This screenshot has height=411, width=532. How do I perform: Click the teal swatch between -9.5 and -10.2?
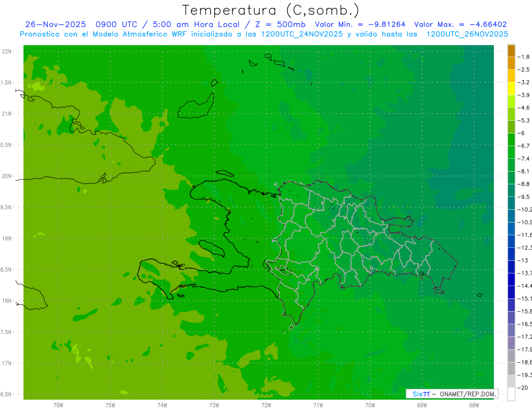click(x=511, y=203)
